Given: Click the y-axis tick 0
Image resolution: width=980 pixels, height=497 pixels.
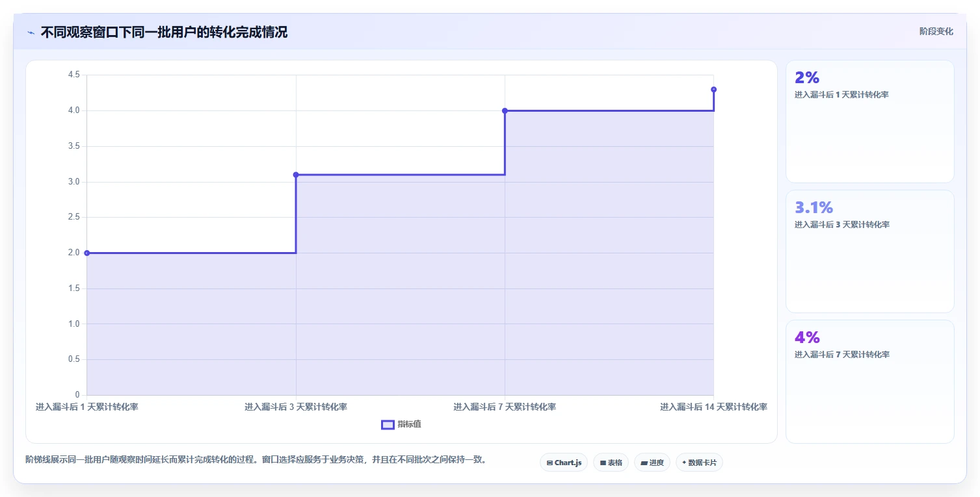Looking at the screenshot, I should (77, 395).
